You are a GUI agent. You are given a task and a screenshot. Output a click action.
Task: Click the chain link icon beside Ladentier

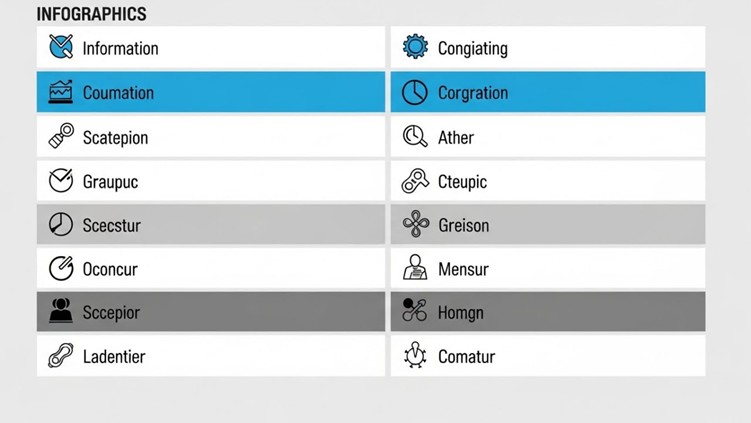pyautogui.click(x=61, y=355)
